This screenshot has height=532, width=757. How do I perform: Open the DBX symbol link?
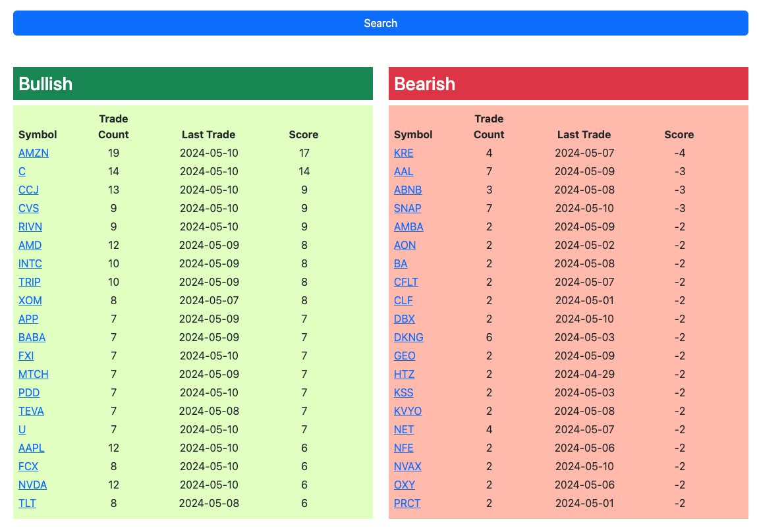coord(405,319)
